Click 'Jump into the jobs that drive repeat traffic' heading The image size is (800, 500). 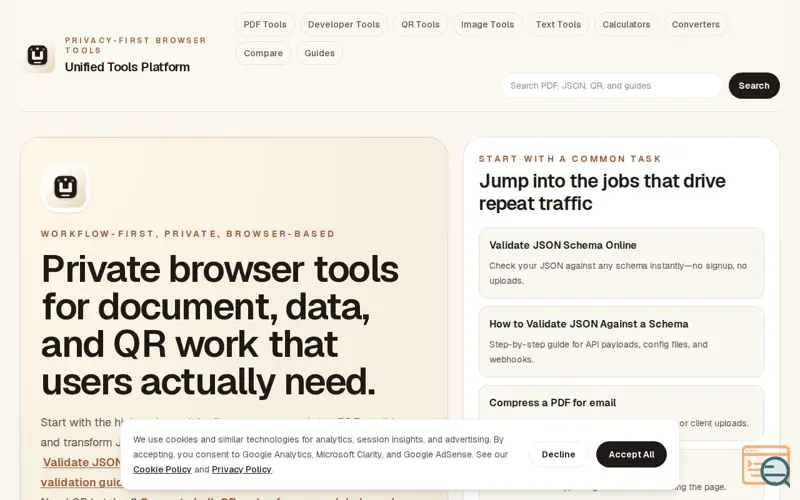tap(602, 192)
